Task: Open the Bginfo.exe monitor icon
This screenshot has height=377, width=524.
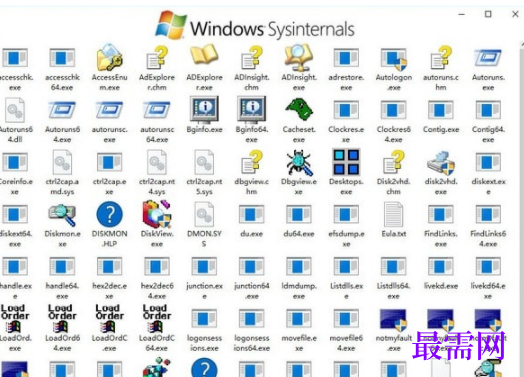Action: (x=204, y=110)
